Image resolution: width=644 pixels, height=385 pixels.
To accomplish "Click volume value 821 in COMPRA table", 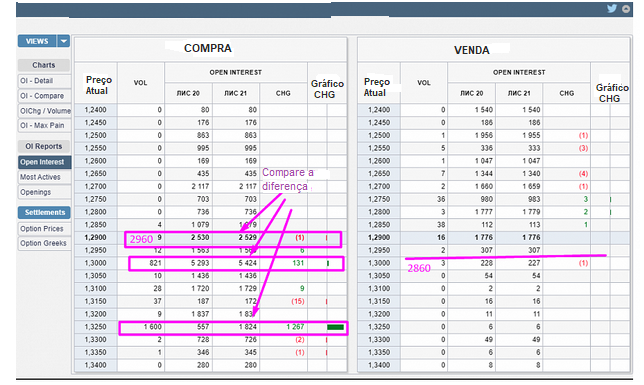I will (155, 263).
